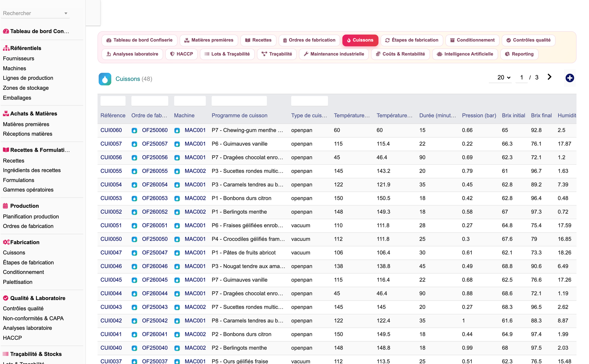Screen dimensions: 589x364
Task: Click the order icon beside OF250057
Action: click(134, 144)
